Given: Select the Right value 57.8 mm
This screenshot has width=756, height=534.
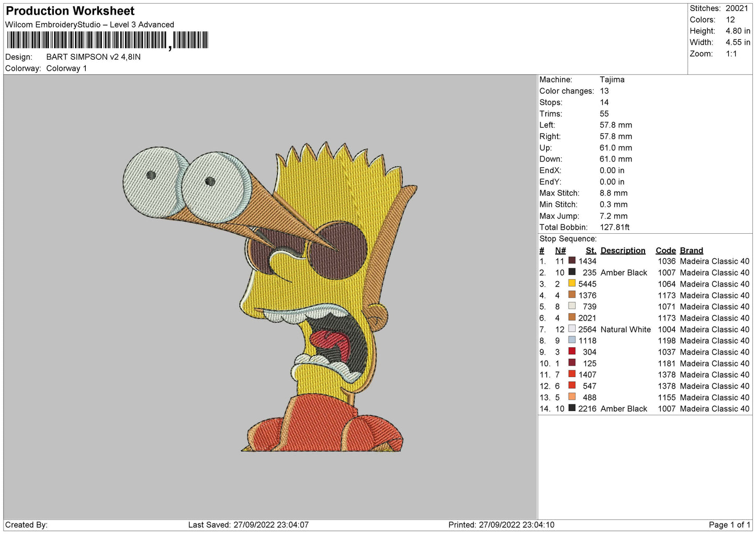Looking at the screenshot, I should (x=616, y=137).
